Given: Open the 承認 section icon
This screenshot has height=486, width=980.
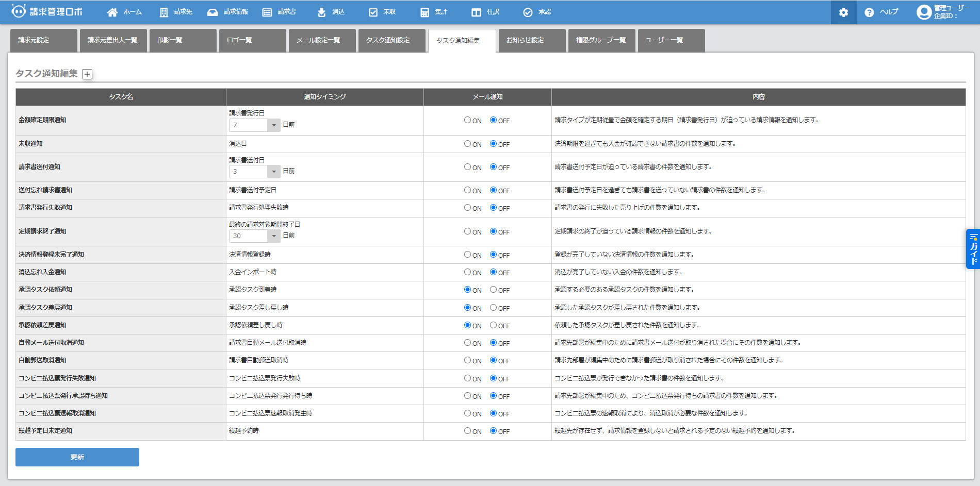Looking at the screenshot, I should (528, 11).
